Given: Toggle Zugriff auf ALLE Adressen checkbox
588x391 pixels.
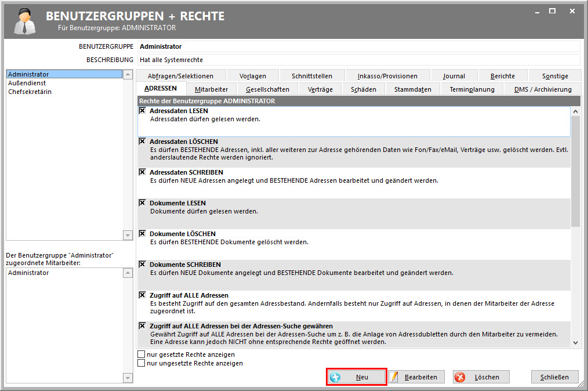Looking at the screenshot, I should (x=142, y=295).
